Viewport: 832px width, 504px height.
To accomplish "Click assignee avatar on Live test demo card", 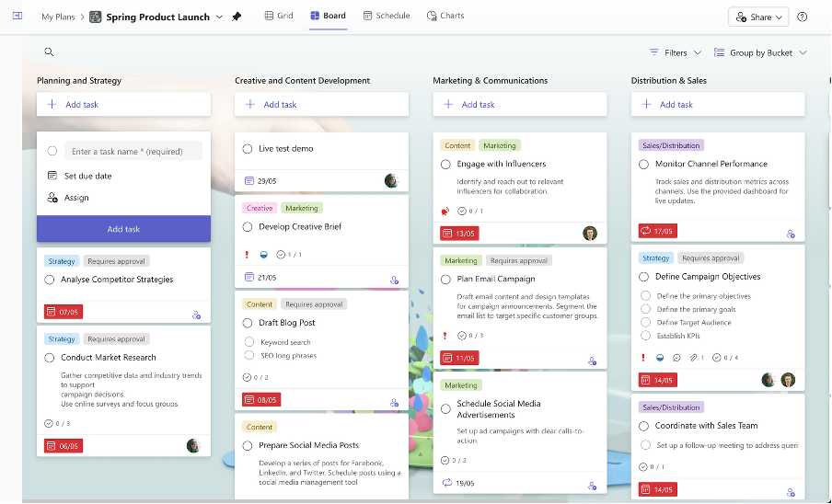I will point(391,181).
